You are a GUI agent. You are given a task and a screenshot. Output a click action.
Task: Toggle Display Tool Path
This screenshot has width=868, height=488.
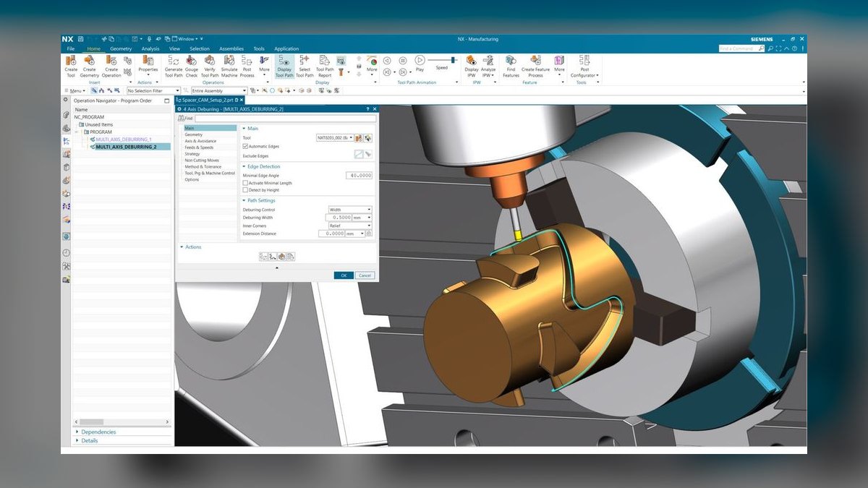pos(284,66)
